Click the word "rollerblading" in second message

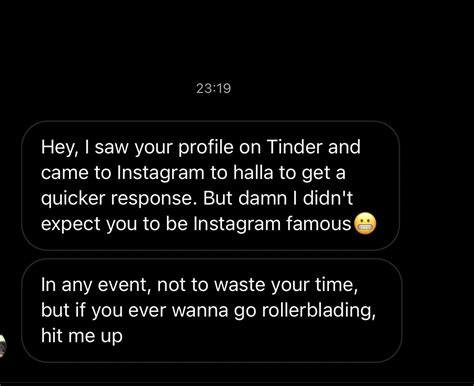pos(318,310)
